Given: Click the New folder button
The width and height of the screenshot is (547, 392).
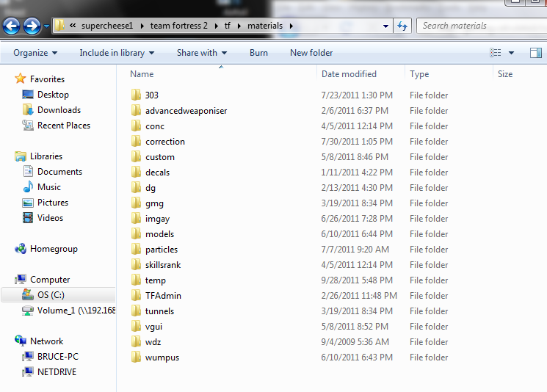Looking at the screenshot, I should (x=311, y=53).
